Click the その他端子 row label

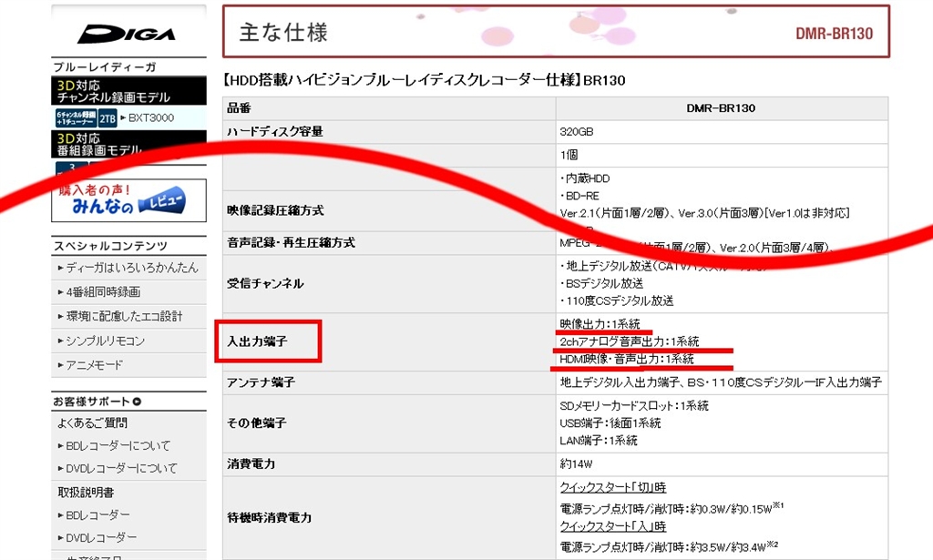(256, 423)
